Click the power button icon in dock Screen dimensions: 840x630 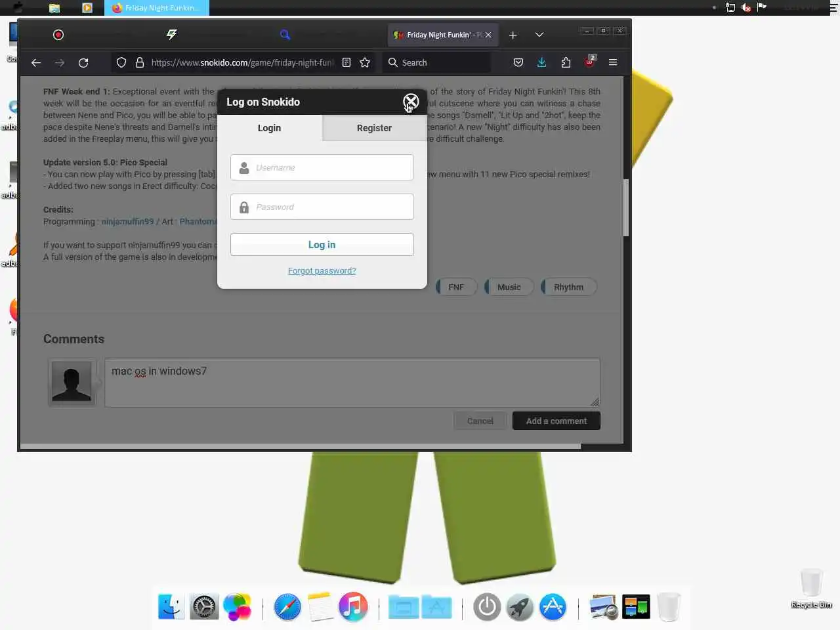tap(487, 607)
